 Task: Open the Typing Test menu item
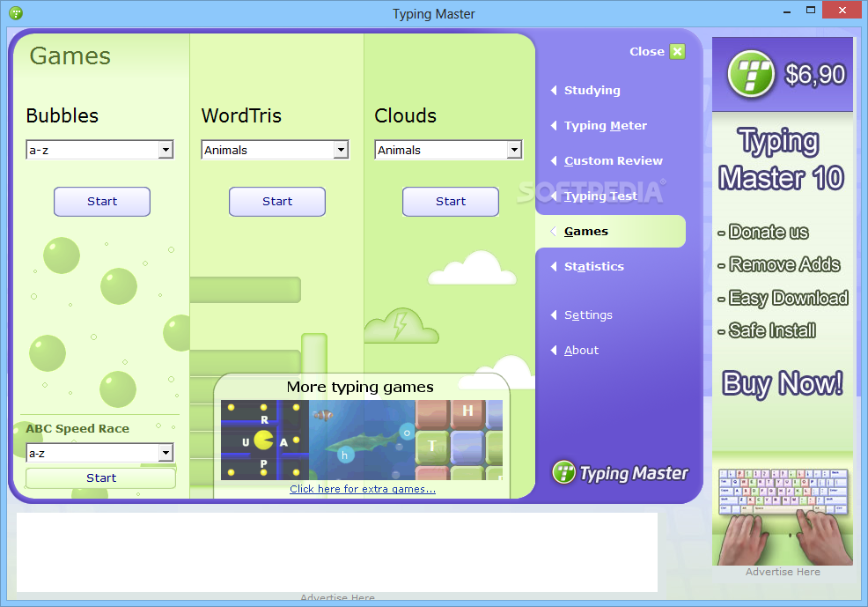click(600, 196)
